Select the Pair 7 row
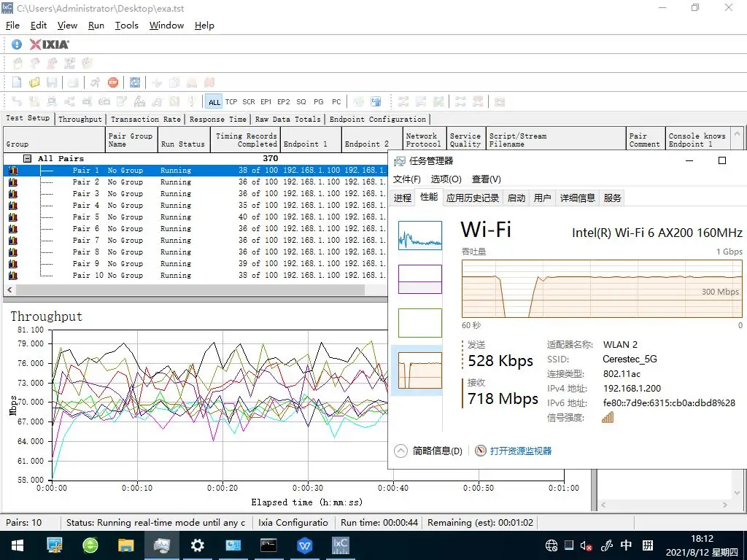The image size is (747, 560). [x=196, y=240]
